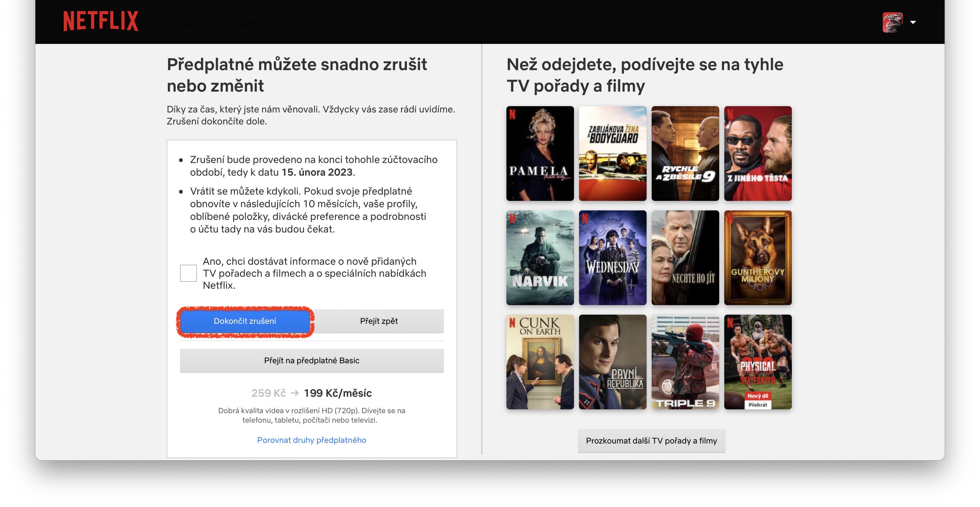Image resolution: width=980 pixels, height=507 pixels.
Task: Open the Porovnat druhy předplatného link
Action: click(312, 440)
